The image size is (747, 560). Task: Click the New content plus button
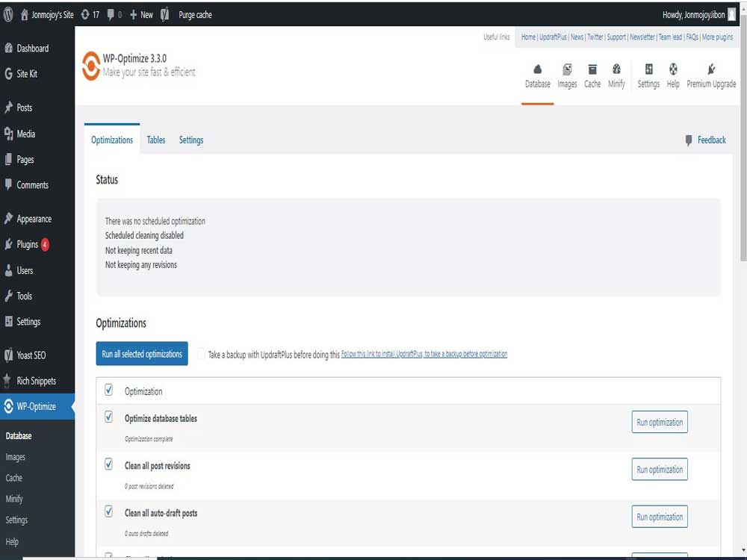(x=141, y=15)
